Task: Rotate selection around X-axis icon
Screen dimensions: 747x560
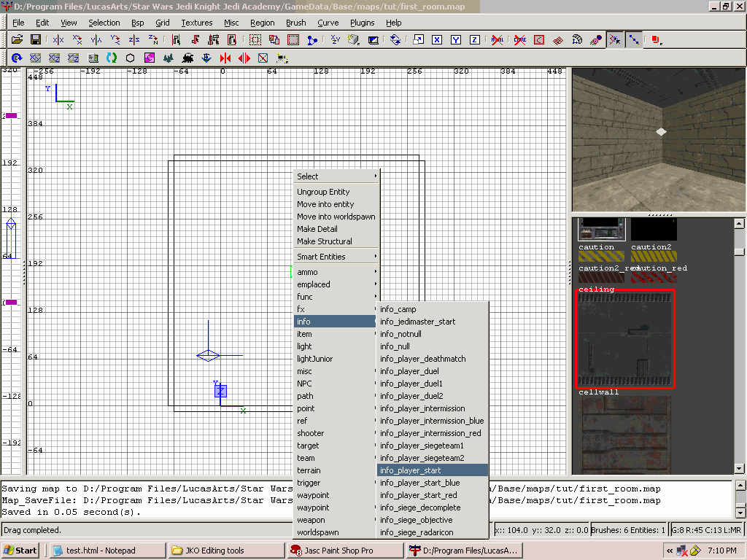Action: (77, 40)
